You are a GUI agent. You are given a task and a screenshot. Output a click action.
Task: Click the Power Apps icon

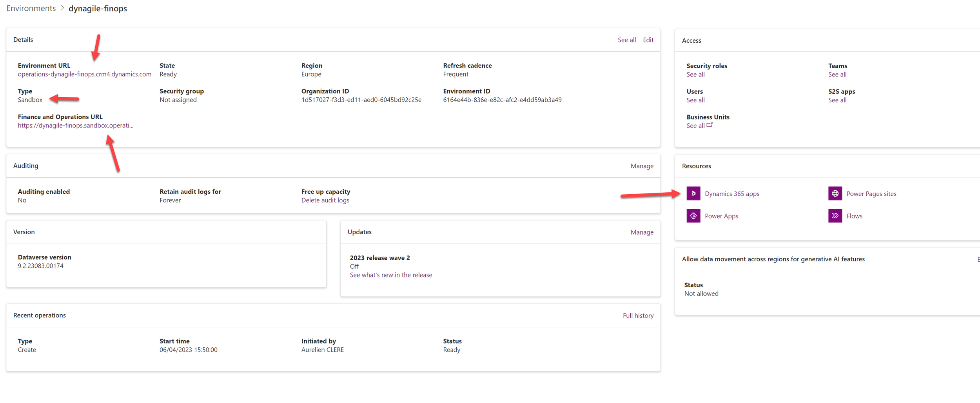693,216
